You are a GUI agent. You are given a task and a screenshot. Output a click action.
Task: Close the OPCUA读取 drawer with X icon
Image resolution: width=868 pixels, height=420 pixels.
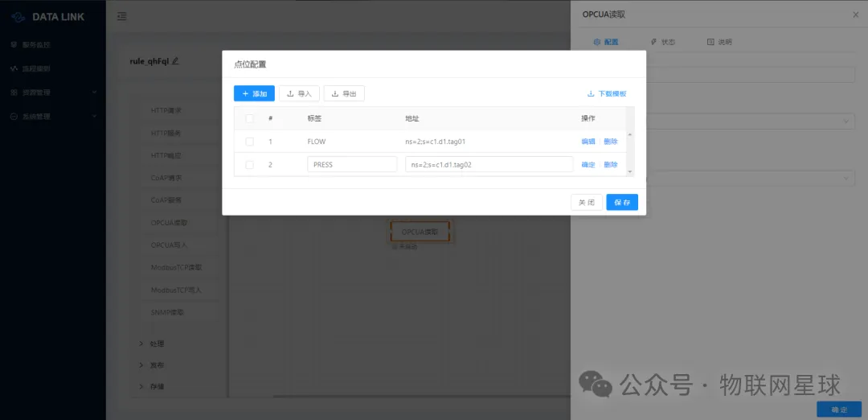(855, 14)
